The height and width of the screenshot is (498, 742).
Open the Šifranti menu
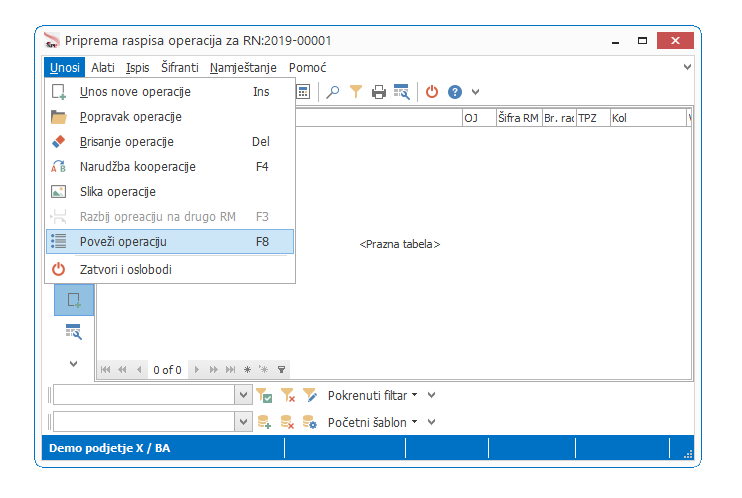180,68
